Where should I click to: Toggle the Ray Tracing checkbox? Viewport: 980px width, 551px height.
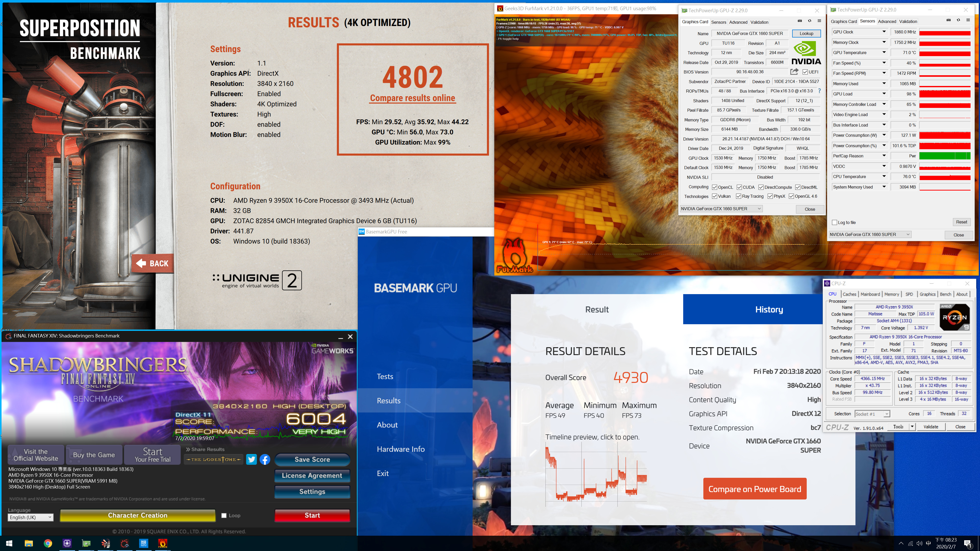coord(738,196)
